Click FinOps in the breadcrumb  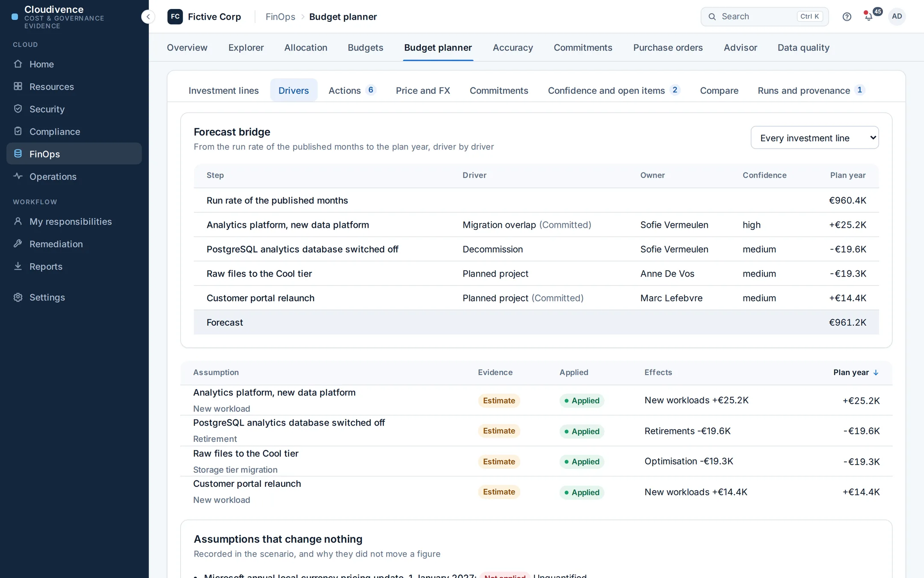pyautogui.click(x=280, y=17)
